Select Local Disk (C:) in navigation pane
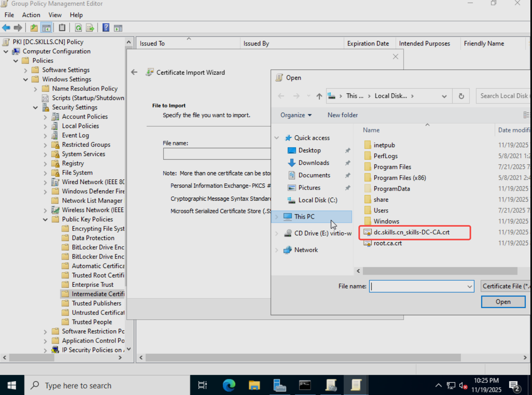This screenshot has width=532, height=395. [312, 200]
